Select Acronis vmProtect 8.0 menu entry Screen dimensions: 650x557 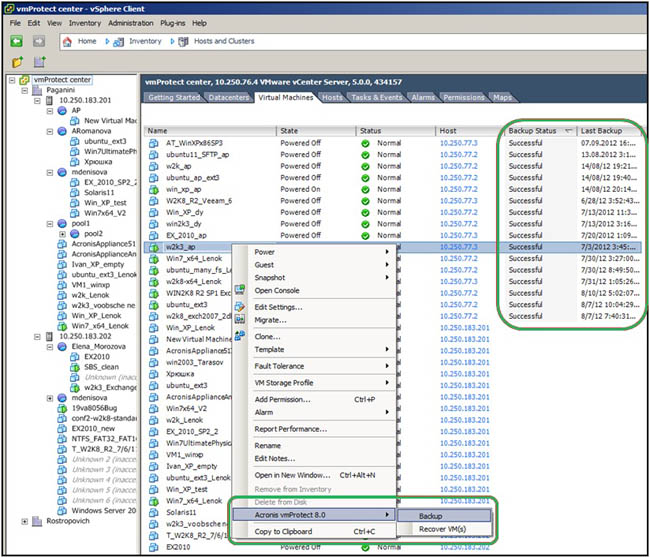tap(313, 515)
